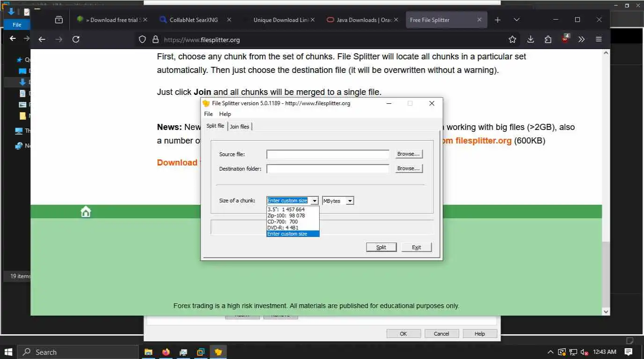Select CD-700: 700 chunk option
644x359 pixels.
tap(293, 222)
